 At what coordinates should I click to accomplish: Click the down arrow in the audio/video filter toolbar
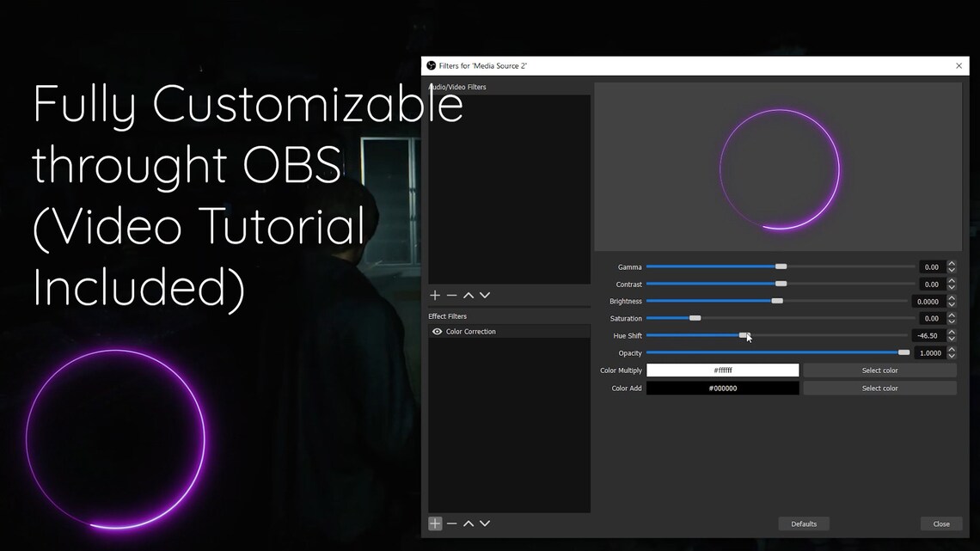485,295
